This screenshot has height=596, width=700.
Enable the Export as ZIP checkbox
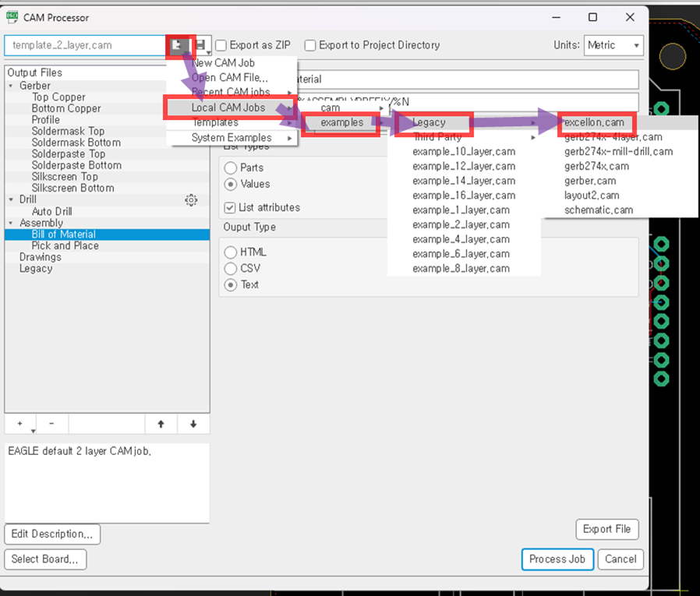221,45
